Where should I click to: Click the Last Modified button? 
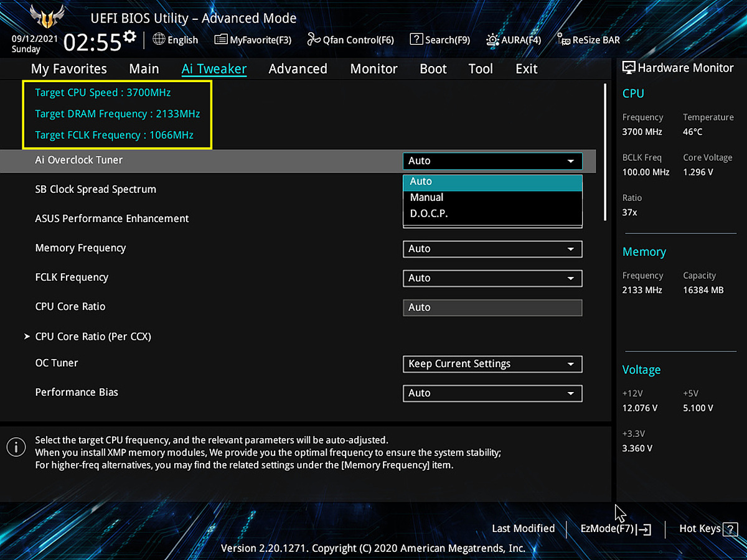(x=523, y=529)
